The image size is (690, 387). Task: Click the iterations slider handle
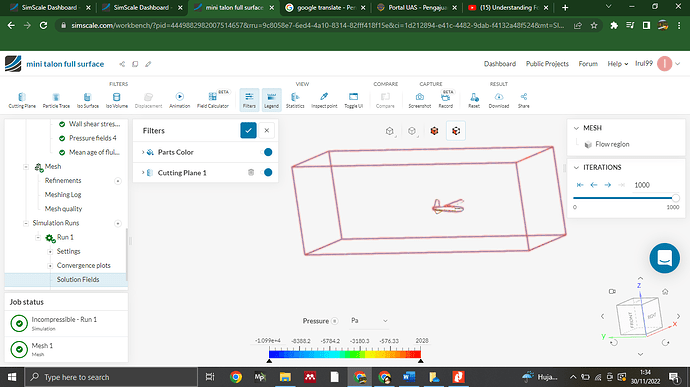(x=675, y=198)
